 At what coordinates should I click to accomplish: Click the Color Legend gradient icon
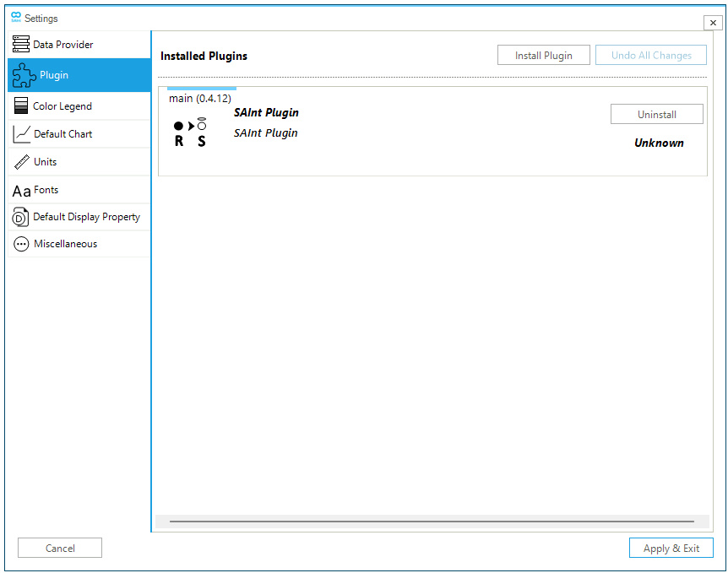[x=21, y=105]
